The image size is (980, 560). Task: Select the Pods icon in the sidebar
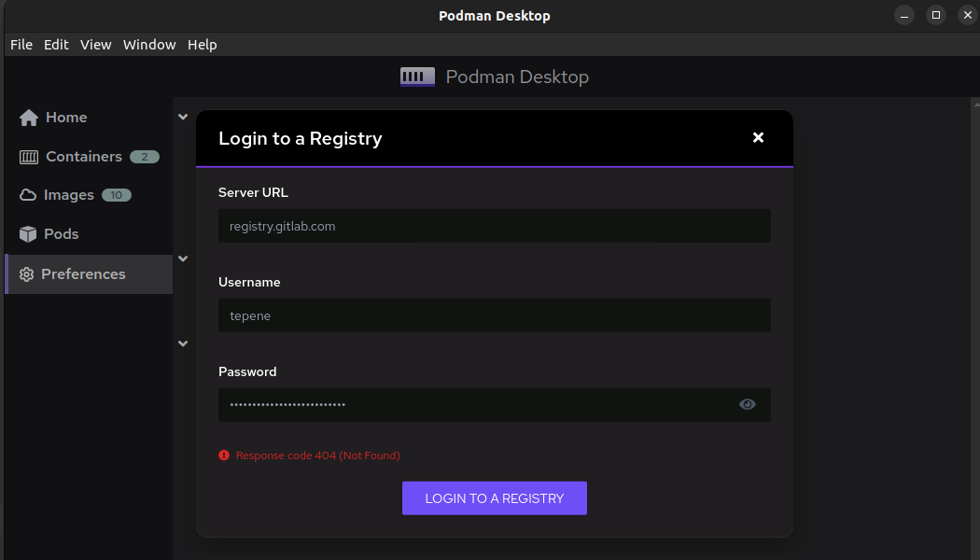point(29,233)
